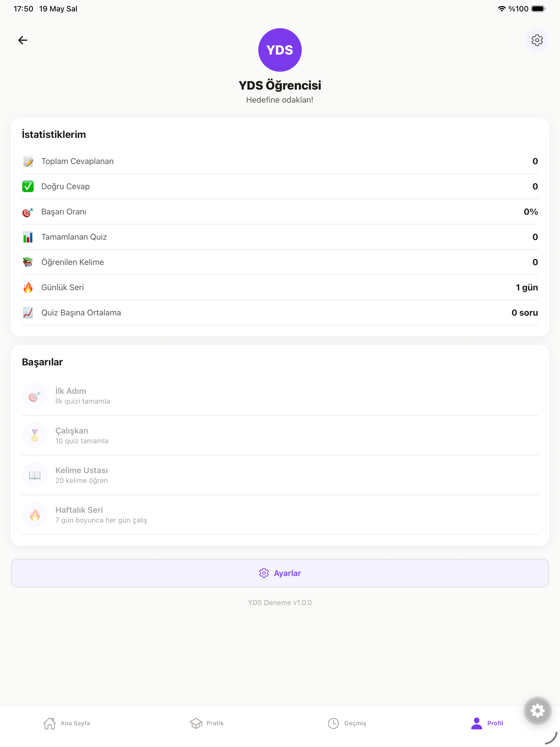Tap the purple YDS avatar

[x=280, y=50]
